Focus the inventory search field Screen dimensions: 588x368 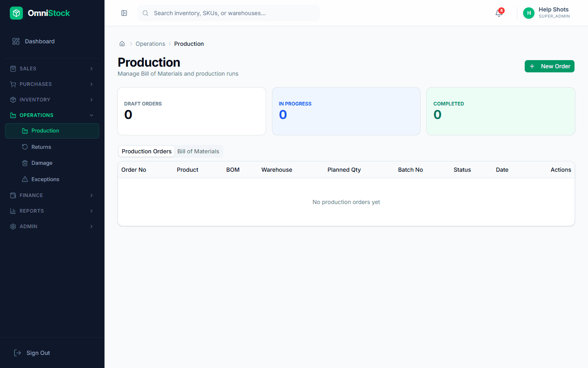coord(229,13)
